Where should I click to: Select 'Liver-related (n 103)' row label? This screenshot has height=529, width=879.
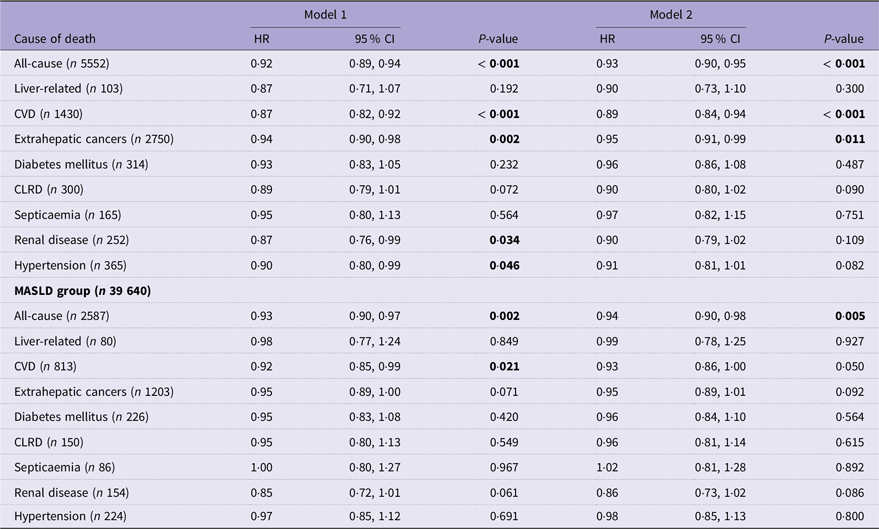pos(68,89)
